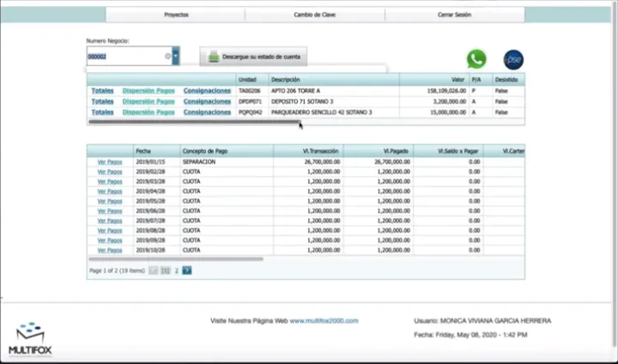Click the Multifox logo
Viewport: 618px width, 364px height.
pyautogui.click(x=29, y=338)
